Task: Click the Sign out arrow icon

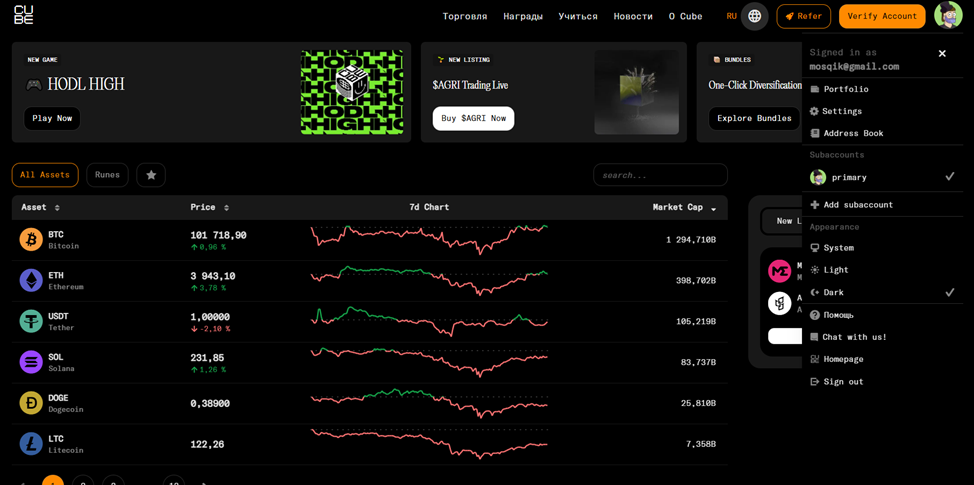Action: click(815, 382)
